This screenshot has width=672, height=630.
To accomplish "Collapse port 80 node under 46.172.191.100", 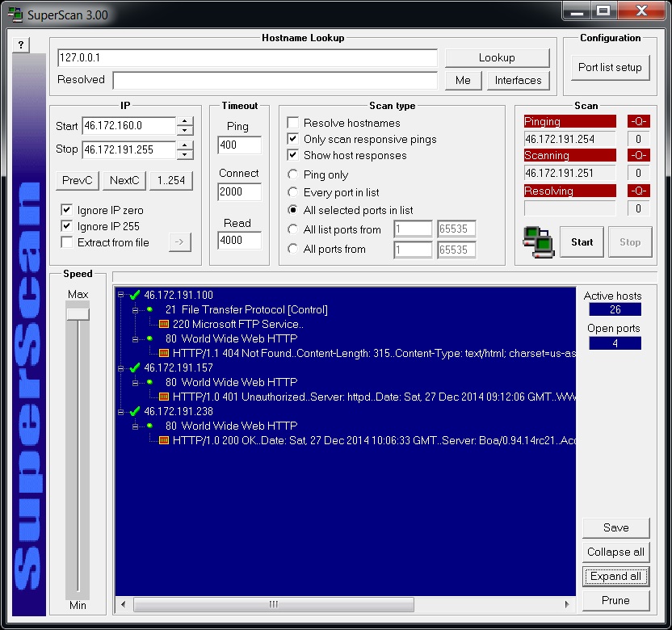I will coord(136,339).
